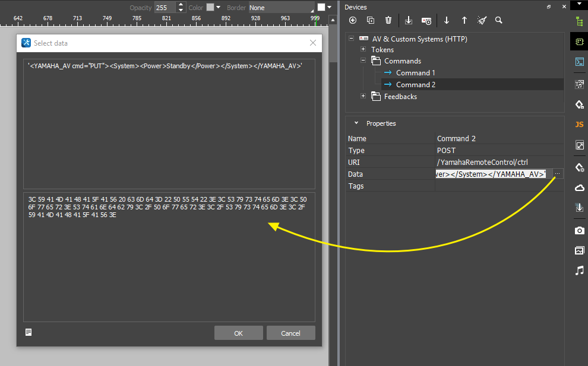Click the move down arrow icon
This screenshot has width=588, height=366.
point(447,20)
